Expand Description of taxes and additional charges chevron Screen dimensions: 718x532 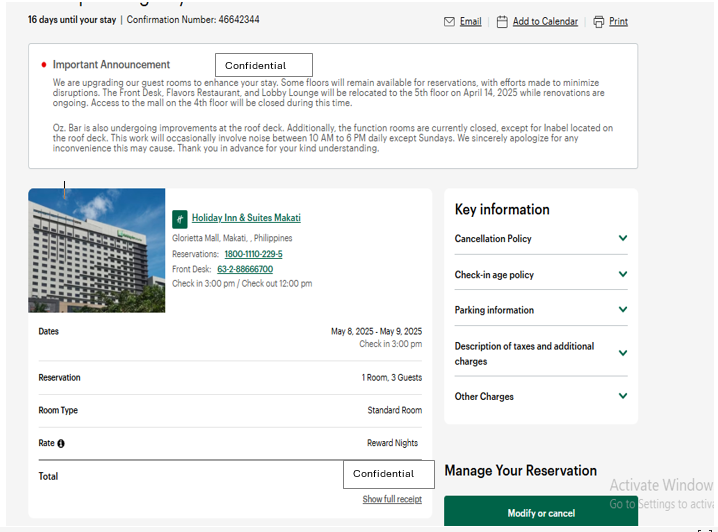coord(623,353)
